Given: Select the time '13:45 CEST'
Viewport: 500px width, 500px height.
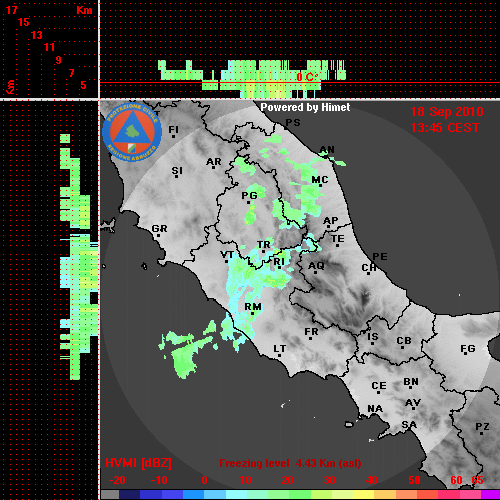Looking at the screenshot, I should [x=445, y=128].
